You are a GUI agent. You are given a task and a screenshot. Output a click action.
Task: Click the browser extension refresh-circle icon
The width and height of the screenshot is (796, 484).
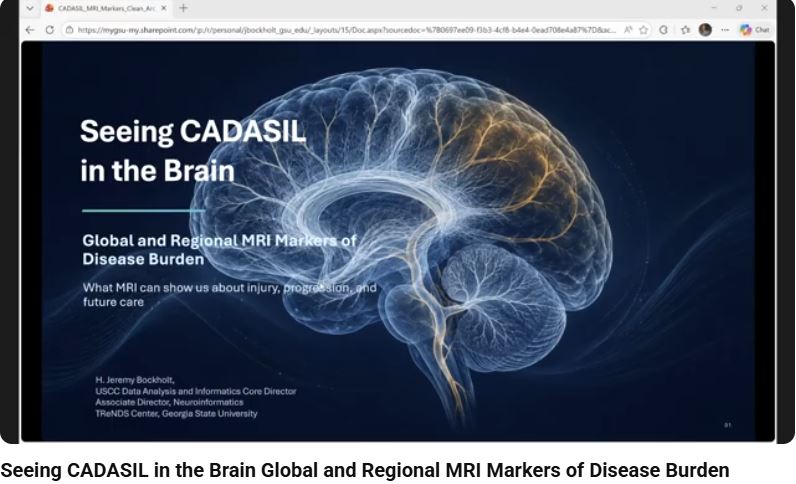pyautogui.click(x=664, y=30)
